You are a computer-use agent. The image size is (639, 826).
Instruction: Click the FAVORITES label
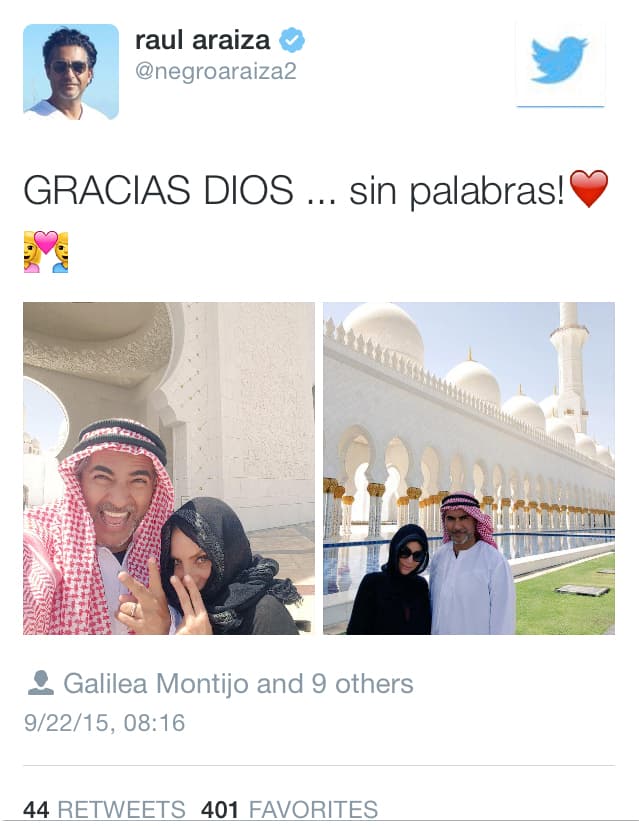[313, 810]
